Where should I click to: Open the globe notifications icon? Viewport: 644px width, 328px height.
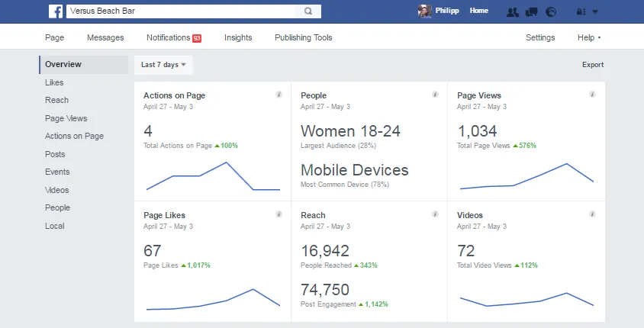pyautogui.click(x=551, y=12)
